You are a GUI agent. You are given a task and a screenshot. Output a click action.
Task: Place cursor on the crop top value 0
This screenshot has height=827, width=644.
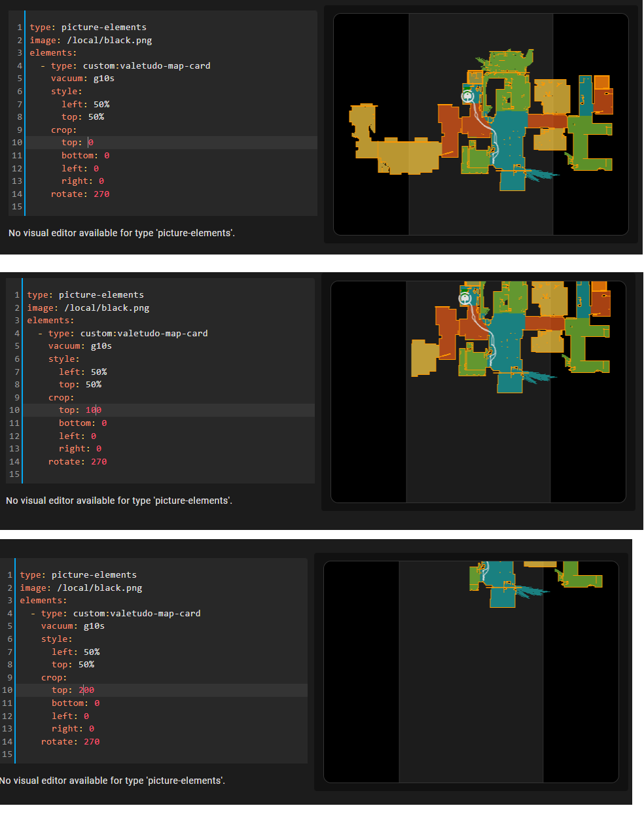(x=91, y=142)
